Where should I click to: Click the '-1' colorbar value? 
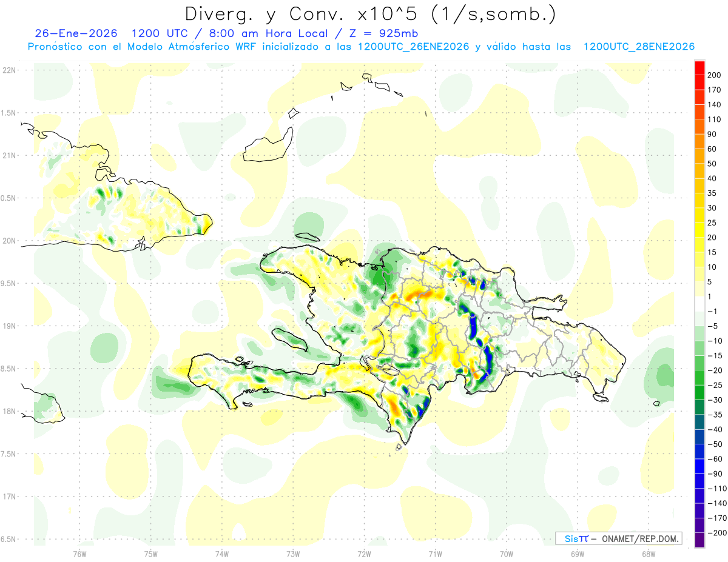pyautogui.click(x=713, y=312)
